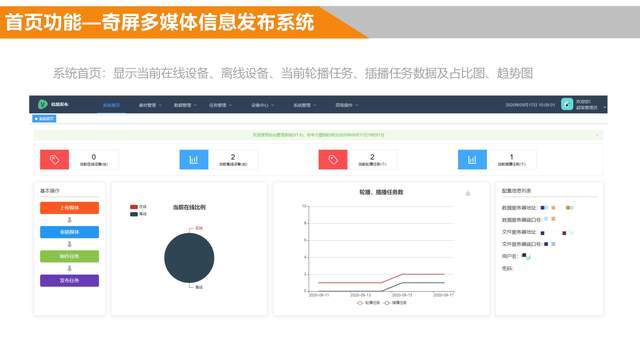Open the active home tab in navigation bar
The width and height of the screenshot is (640, 360).
click(111, 105)
